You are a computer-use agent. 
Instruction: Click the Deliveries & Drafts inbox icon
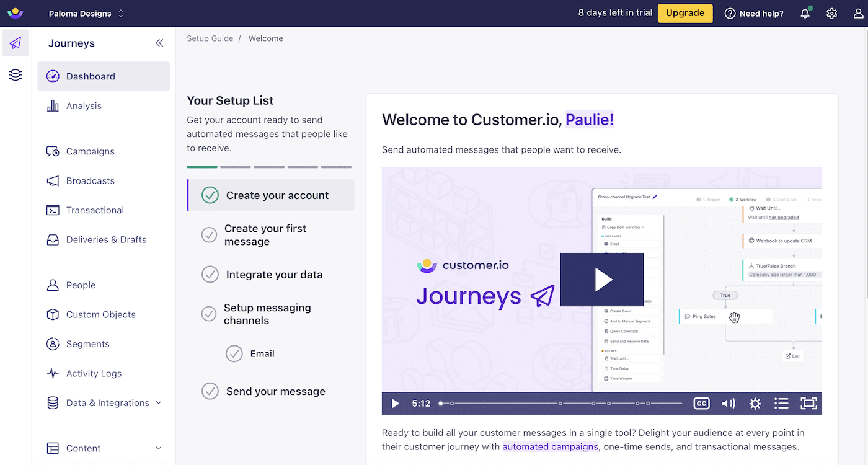click(53, 240)
